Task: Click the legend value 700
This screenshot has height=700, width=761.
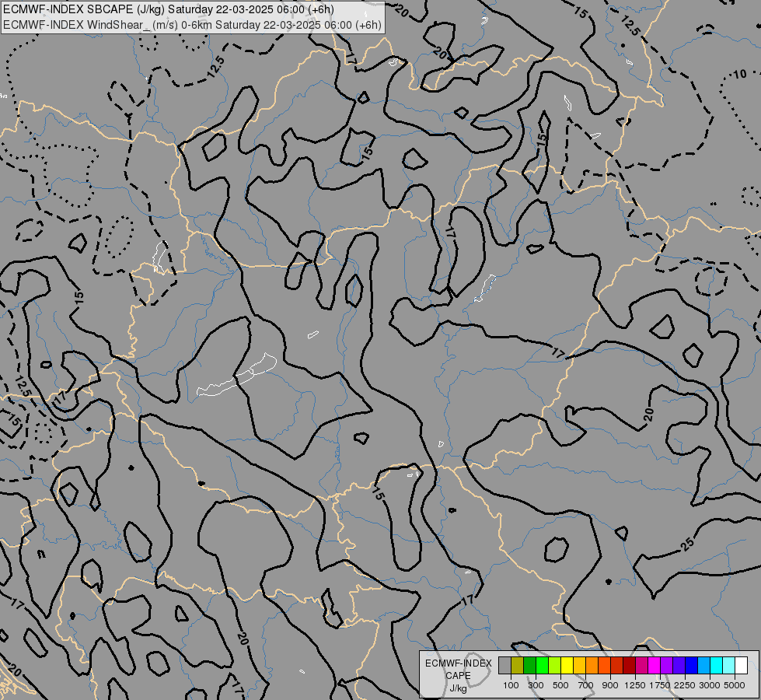Action: click(x=586, y=685)
